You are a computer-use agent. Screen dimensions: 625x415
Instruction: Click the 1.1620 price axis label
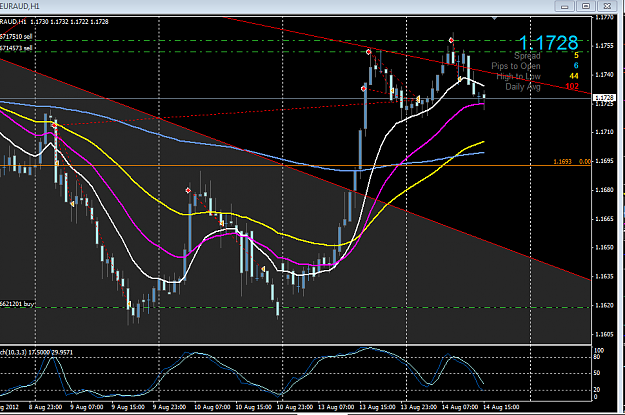(604, 305)
